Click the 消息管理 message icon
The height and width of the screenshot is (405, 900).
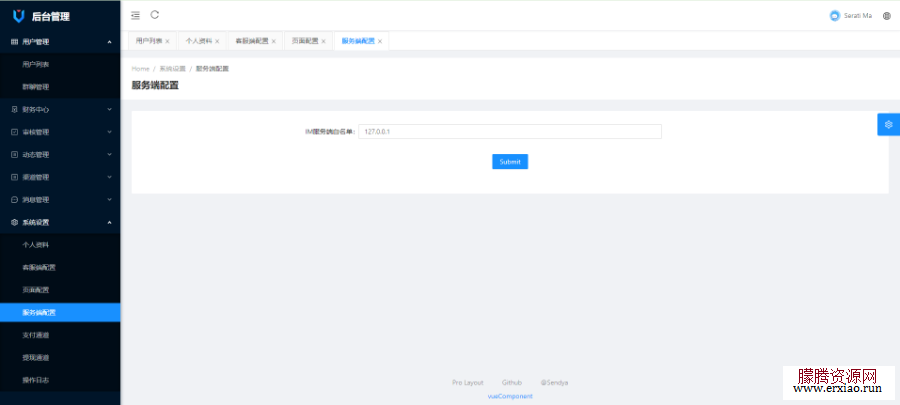coord(15,200)
